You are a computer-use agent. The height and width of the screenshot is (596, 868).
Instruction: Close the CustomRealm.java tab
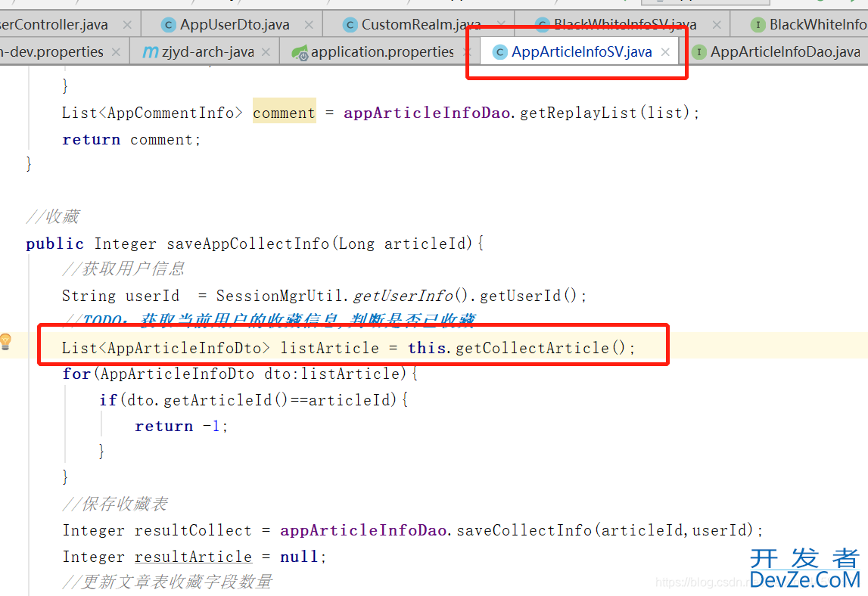pos(499,25)
